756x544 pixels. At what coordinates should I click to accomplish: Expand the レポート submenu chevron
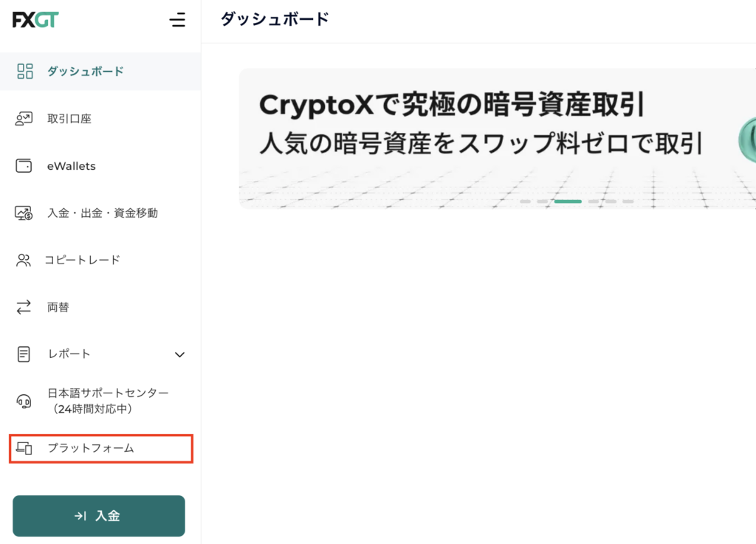point(179,355)
